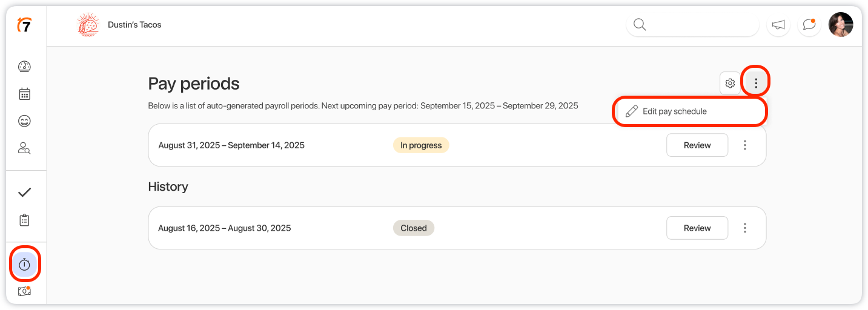Open the dashboard gauge icon in sidebar
Screen dimensions: 868x310
pyautogui.click(x=24, y=67)
